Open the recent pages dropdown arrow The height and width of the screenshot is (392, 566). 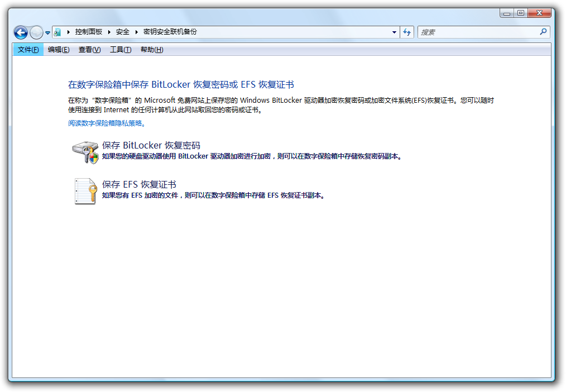pos(47,33)
